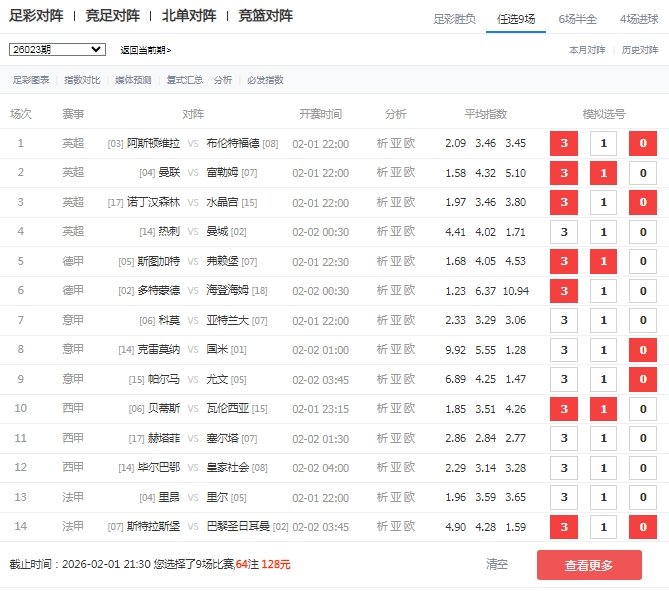The image size is (669, 591).
Task: Open the 本月对阵 link
Action: pyautogui.click(x=587, y=49)
